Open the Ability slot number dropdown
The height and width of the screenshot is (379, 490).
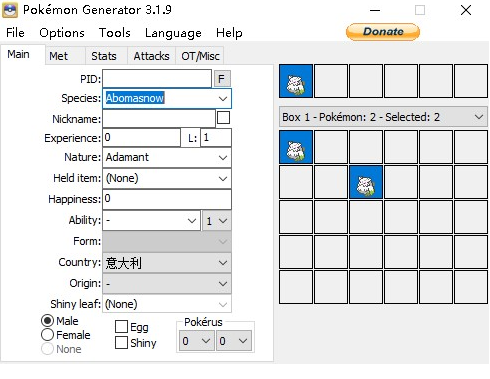pyautogui.click(x=216, y=221)
